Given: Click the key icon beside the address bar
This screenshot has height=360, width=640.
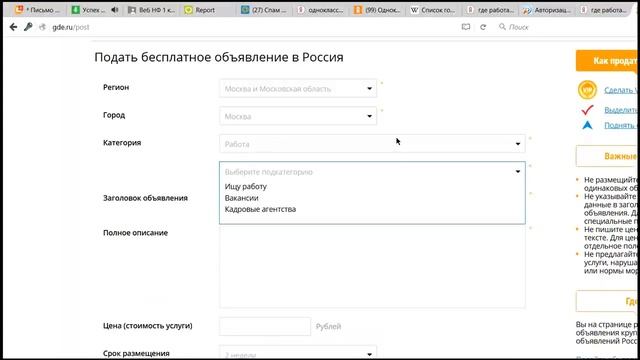Looking at the screenshot, I should click(x=28, y=27).
